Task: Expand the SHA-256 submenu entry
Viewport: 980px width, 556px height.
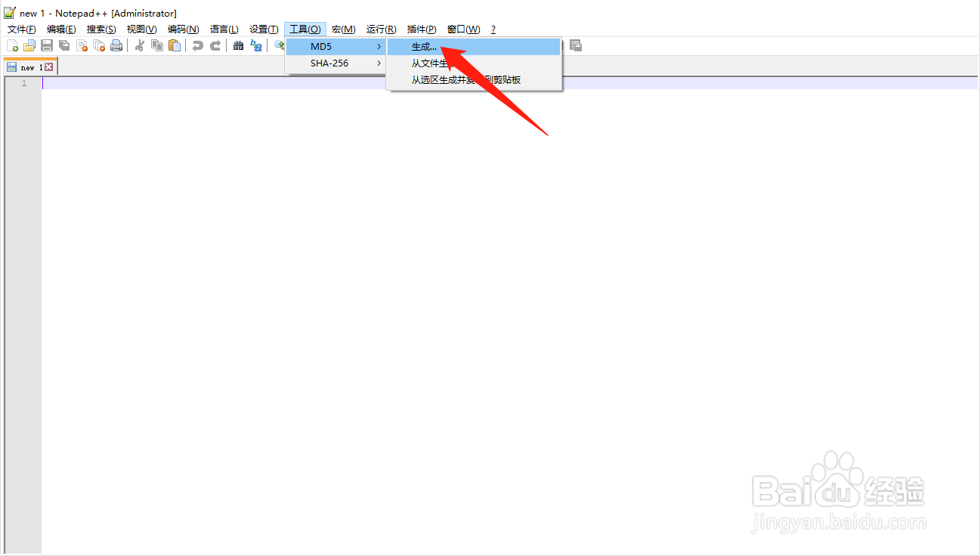Action: pyautogui.click(x=335, y=63)
